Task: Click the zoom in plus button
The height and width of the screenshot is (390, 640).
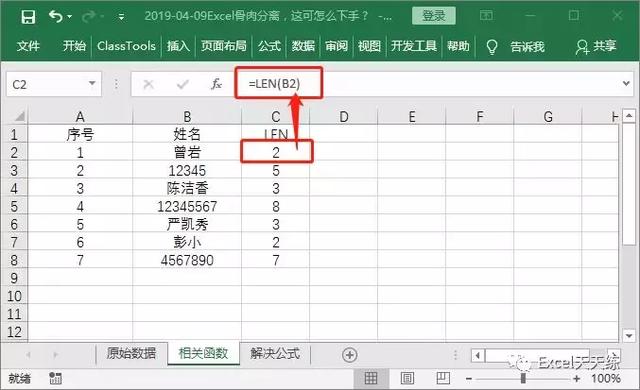Action: 576,379
